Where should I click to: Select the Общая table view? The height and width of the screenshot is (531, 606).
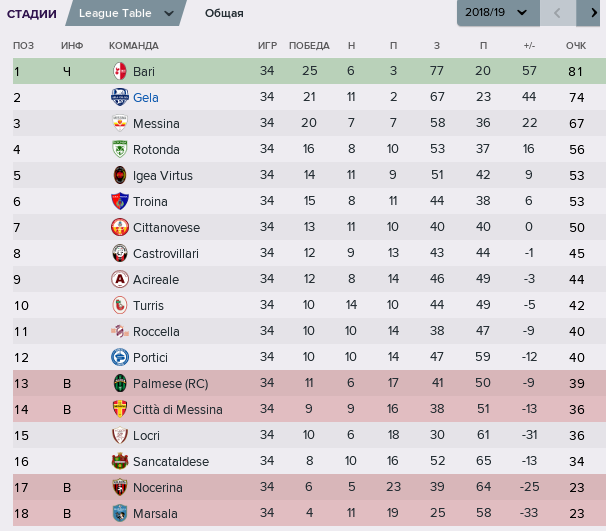tap(224, 13)
